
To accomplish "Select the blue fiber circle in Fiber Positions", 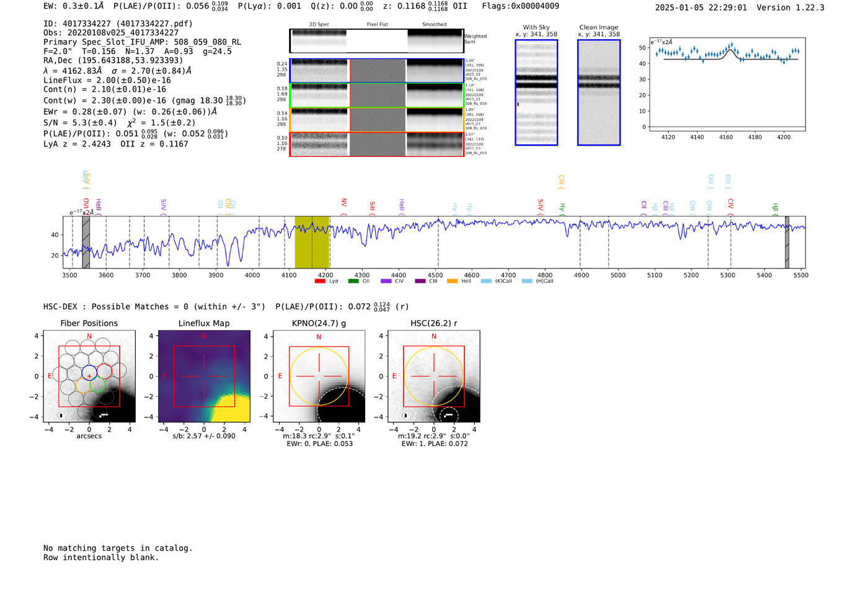I will click(89, 373).
